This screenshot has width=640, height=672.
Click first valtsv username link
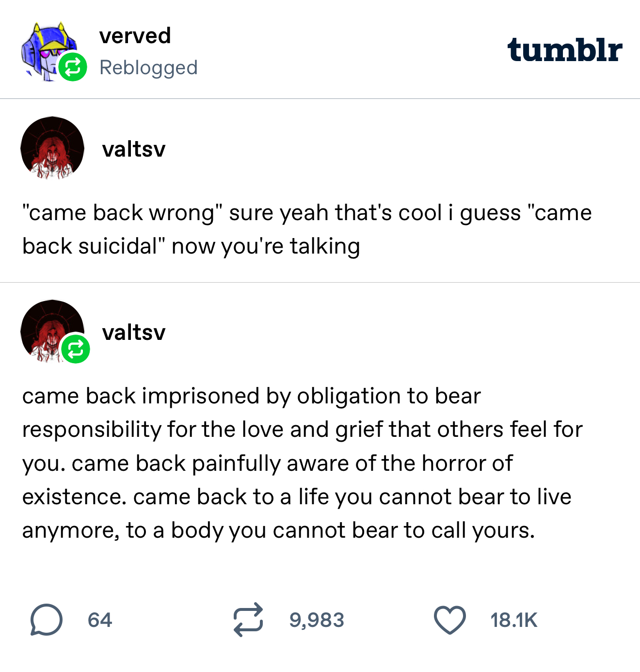click(134, 149)
